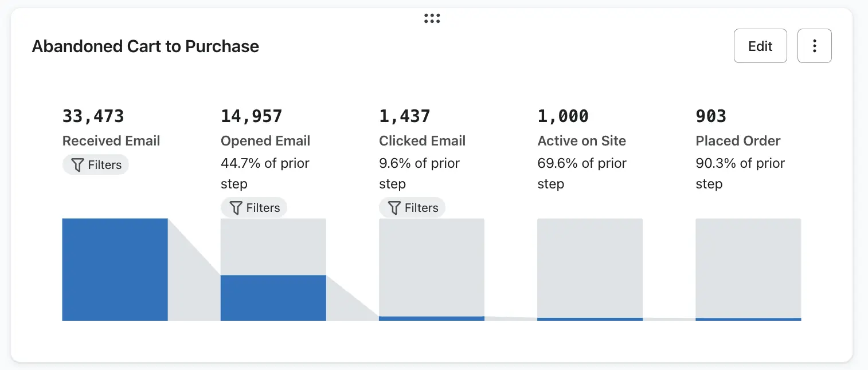This screenshot has height=370, width=868.
Task: Click the 903 Placed Order count
Action: tap(711, 116)
